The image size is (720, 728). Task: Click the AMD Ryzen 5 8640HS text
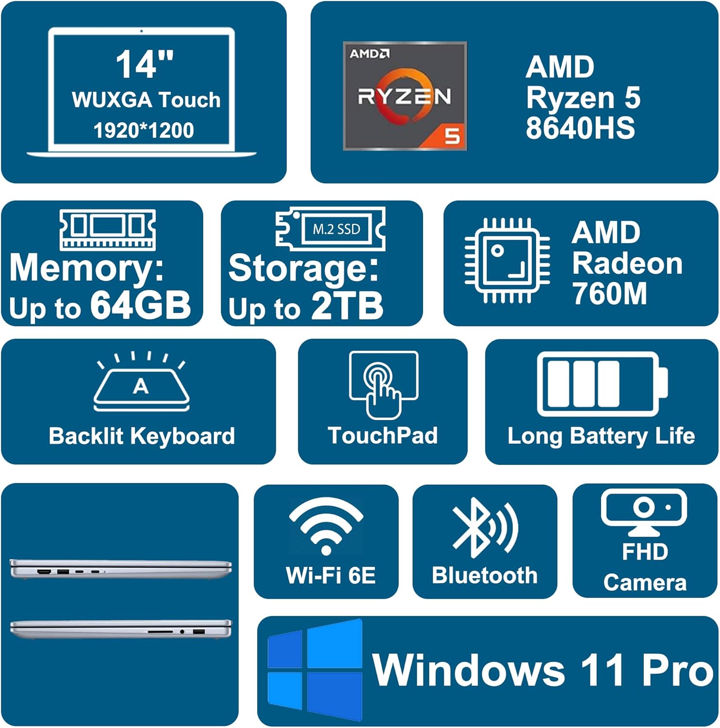(583, 97)
